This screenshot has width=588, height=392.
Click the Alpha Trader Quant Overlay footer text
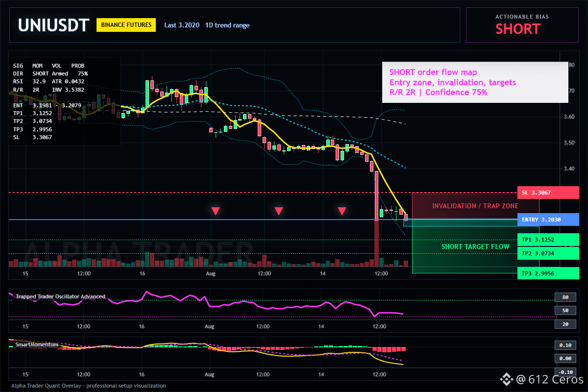pyautogui.click(x=89, y=386)
